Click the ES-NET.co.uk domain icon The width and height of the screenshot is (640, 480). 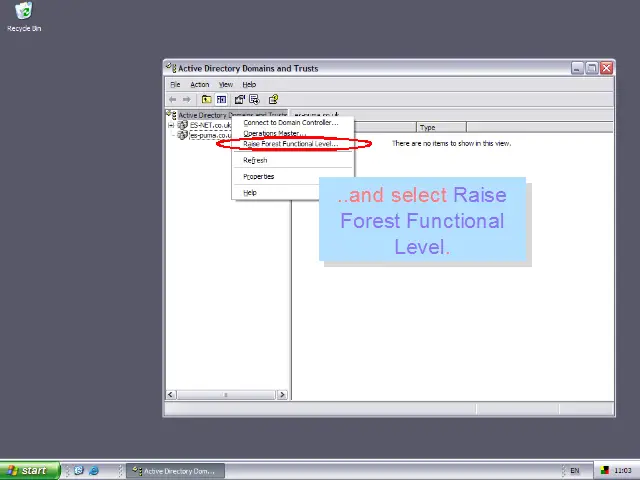tap(183, 125)
